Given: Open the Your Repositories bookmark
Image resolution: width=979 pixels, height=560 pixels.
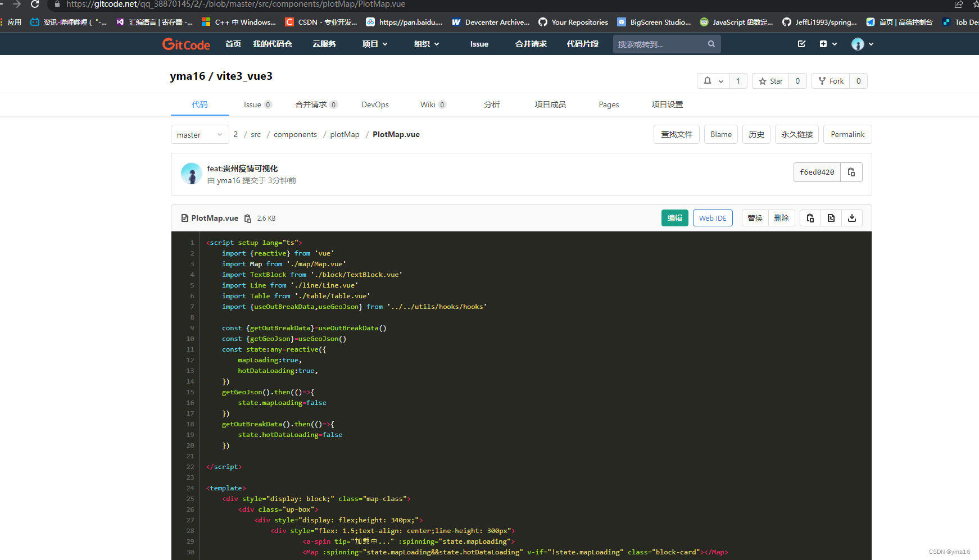Looking at the screenshot, I should [573, 22].
